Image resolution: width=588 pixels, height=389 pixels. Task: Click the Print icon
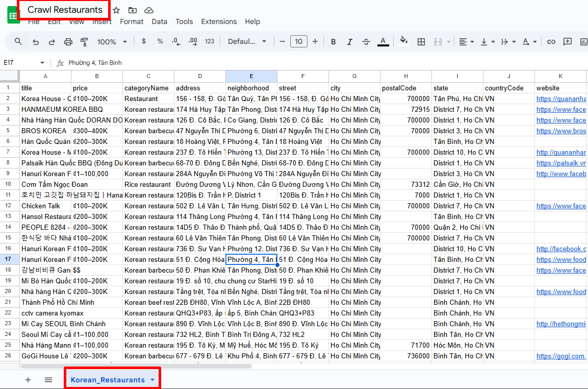point(68,42)
